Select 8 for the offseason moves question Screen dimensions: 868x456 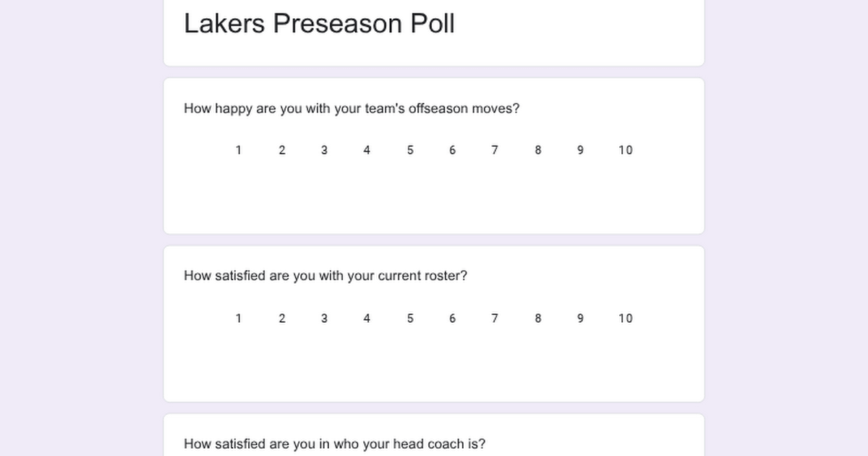[537, 150]
